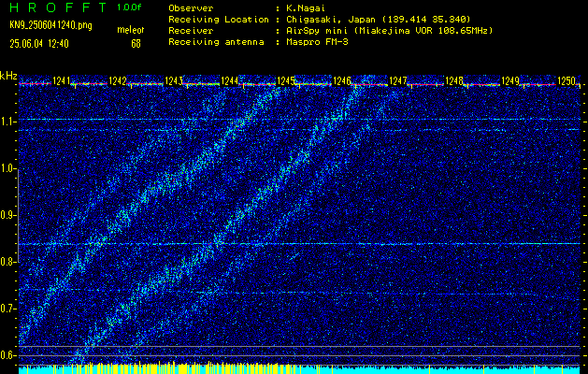The image size is (588, 374).
Task: Click the Receiver field label
Action: pos(191,31)
